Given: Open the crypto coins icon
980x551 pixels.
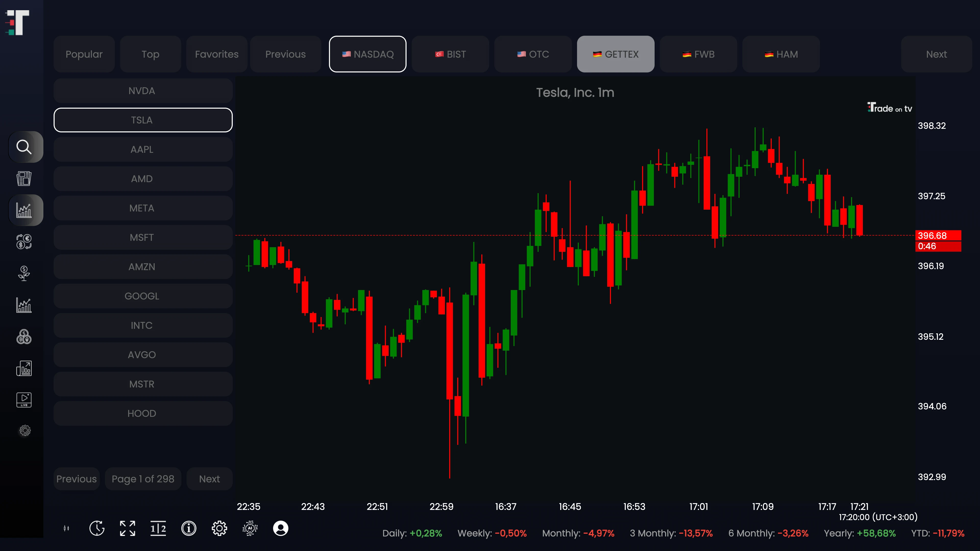Looking at the screenshot, I should (24, 336).
